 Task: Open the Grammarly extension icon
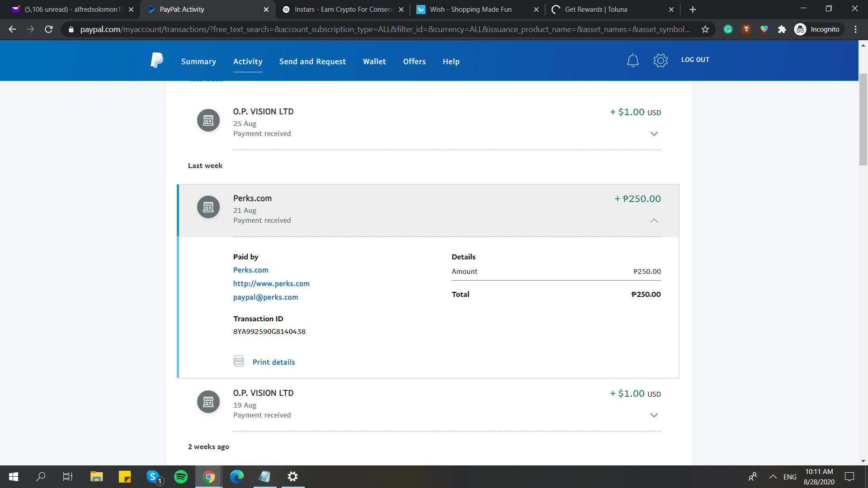pyautogui.click(x=728, y=29)
